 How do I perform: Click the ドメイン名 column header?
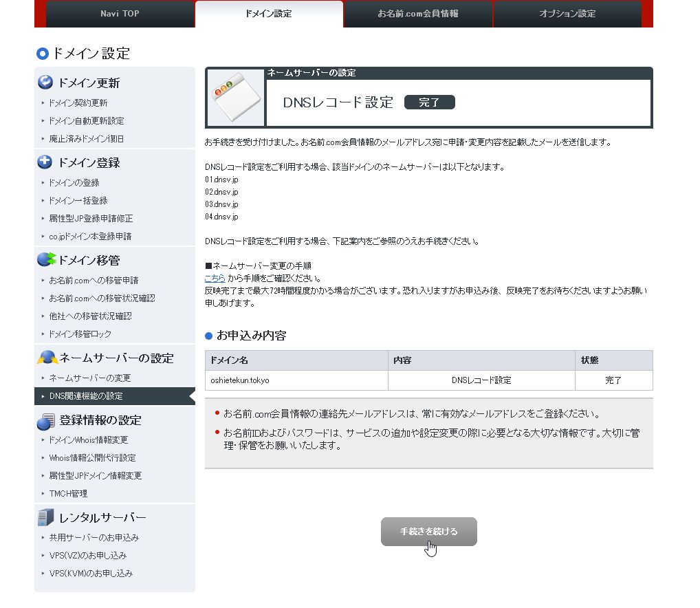(296, 360)
